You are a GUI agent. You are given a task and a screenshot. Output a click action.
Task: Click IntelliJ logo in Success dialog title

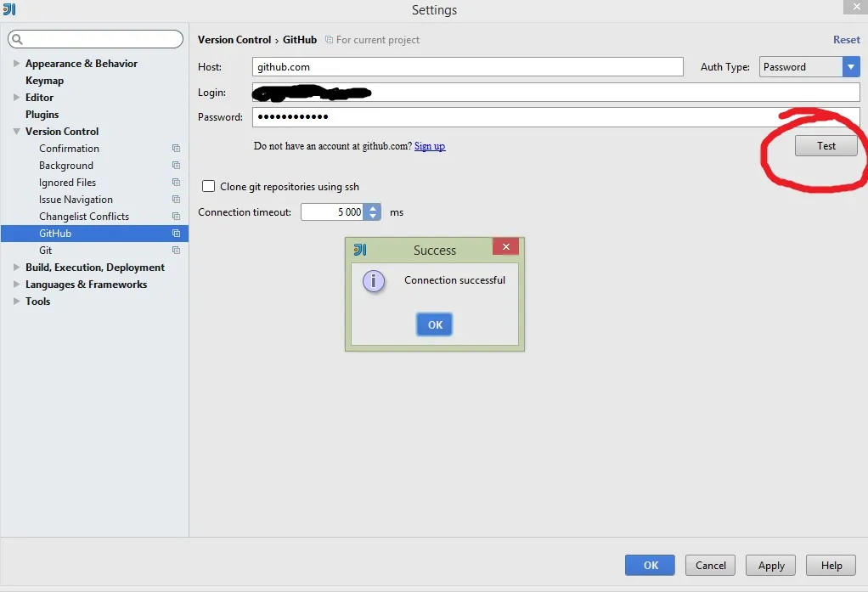pos(360,250)
